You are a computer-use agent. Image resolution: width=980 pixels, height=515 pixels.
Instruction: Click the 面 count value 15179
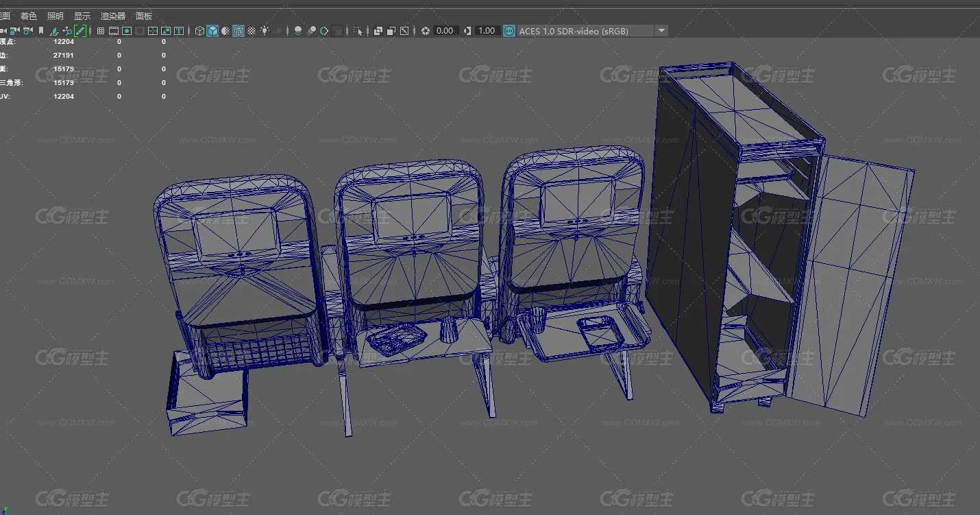[x=64, y=69]
